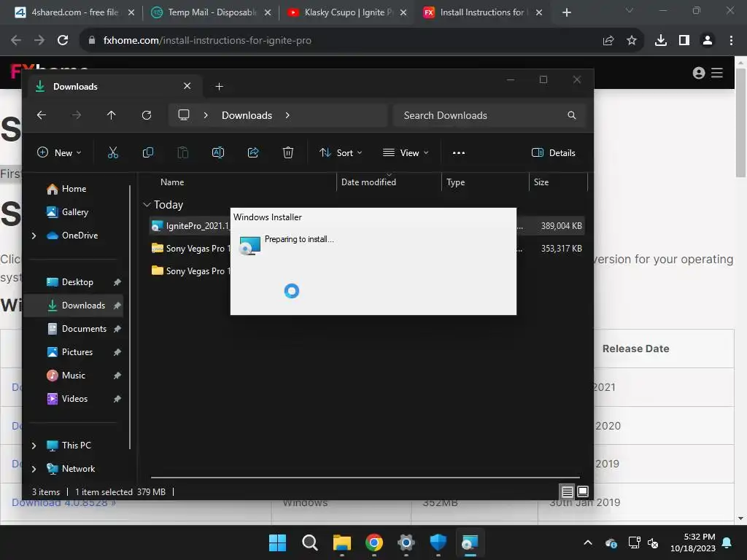Go back in File Explorer

[x=42, y=114]
